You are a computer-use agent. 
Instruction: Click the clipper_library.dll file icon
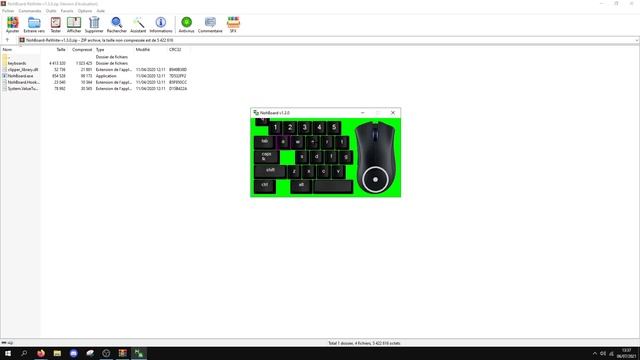(x=4, y=70)
